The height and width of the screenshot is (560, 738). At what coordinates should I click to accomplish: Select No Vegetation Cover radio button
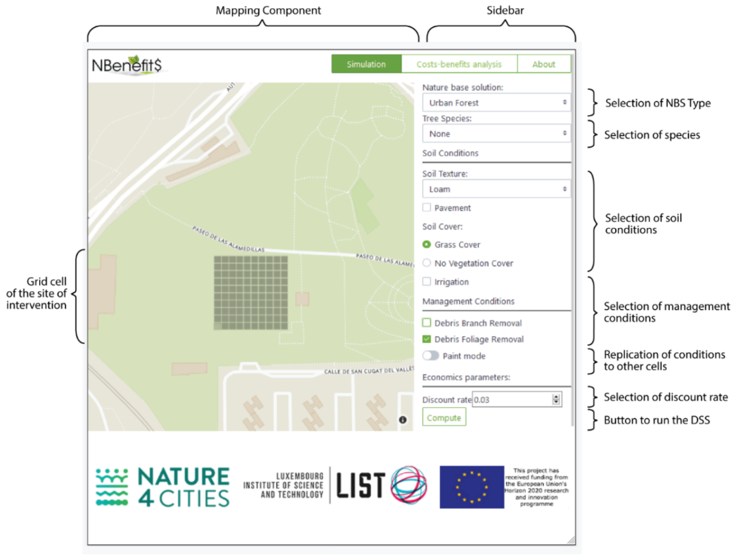(x=426, y=263)
